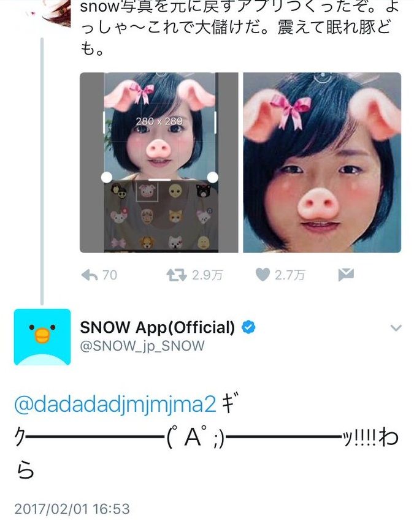Click the original tweet text about snow写真
Image resolution: width=414 pixels, height=532 pixels.
coord(239,28)
